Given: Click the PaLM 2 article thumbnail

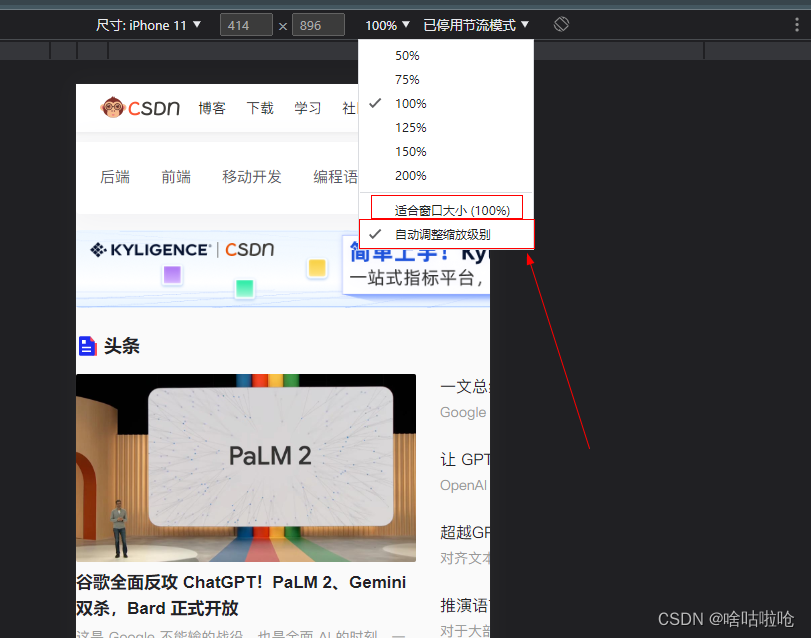Looking at the screenshot, I should click(x=246, y=468).
